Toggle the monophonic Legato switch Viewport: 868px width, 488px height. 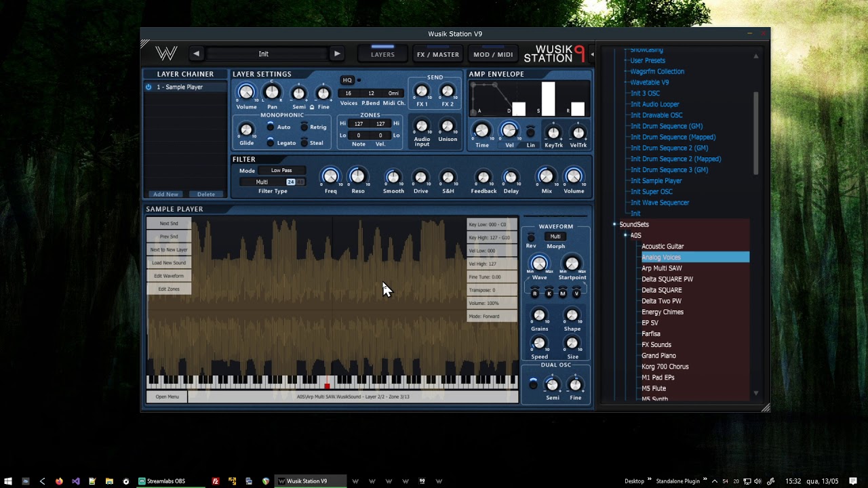tap(270, 142)
